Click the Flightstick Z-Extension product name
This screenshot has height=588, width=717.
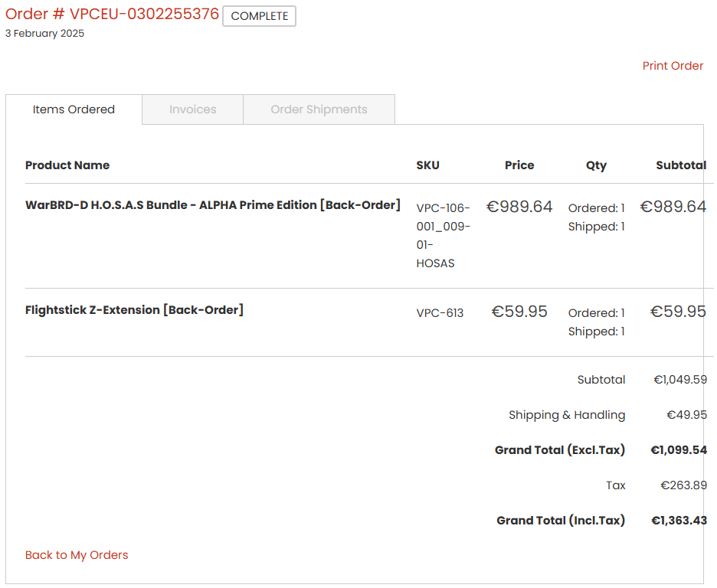pyautogui.click(x=134, y=310)
